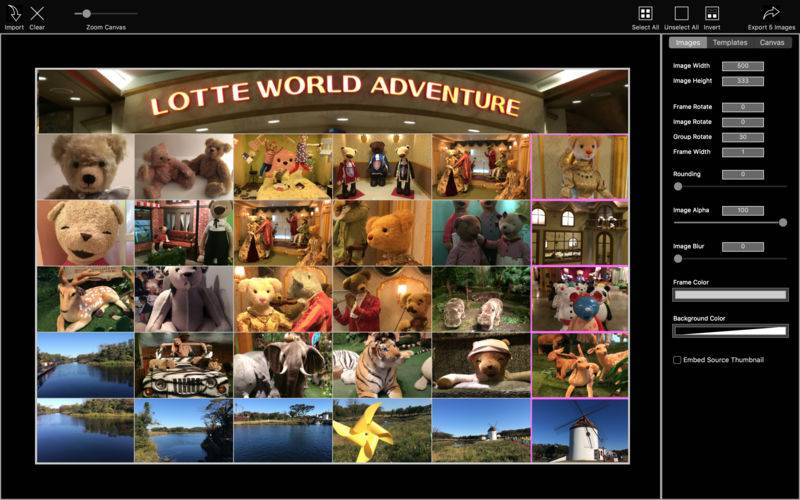
Task: Click the Select All icon
Action: [x=645, y=13]
